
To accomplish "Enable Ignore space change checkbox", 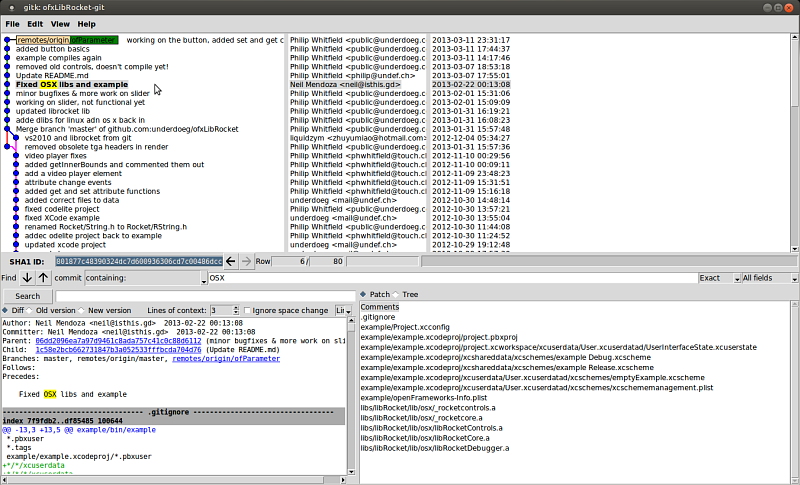I will pos(247,311).
